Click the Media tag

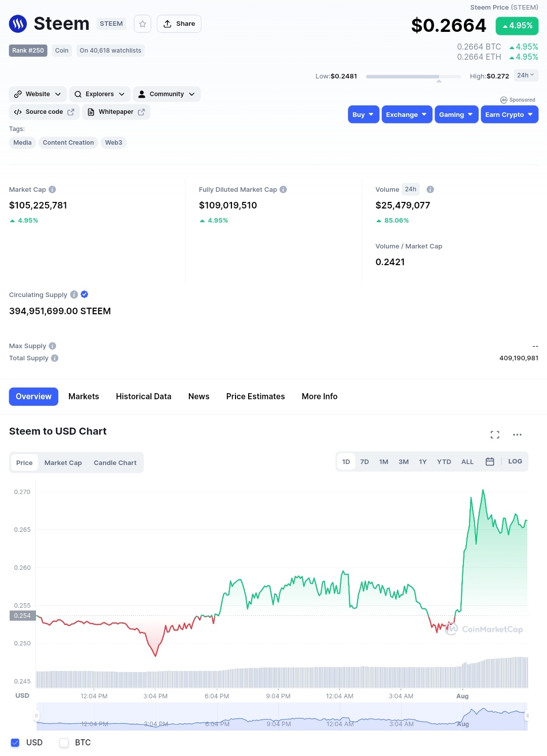[x=22, y=143]
